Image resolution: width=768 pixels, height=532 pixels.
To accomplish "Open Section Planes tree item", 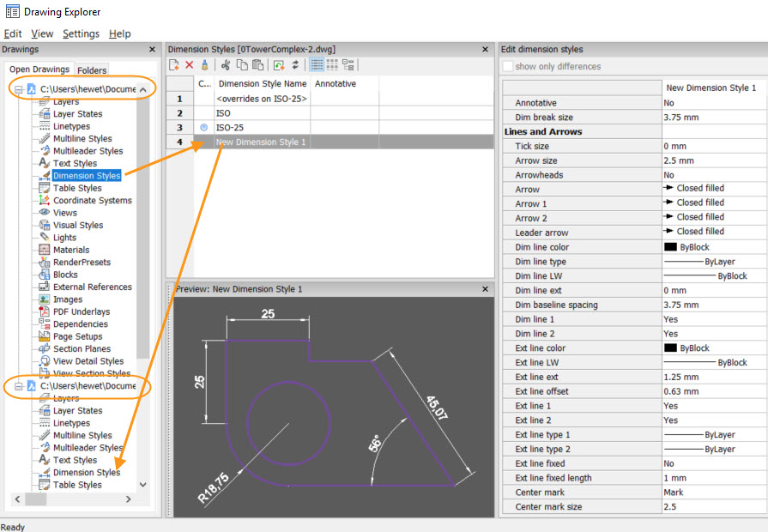I will pos(82,348).
